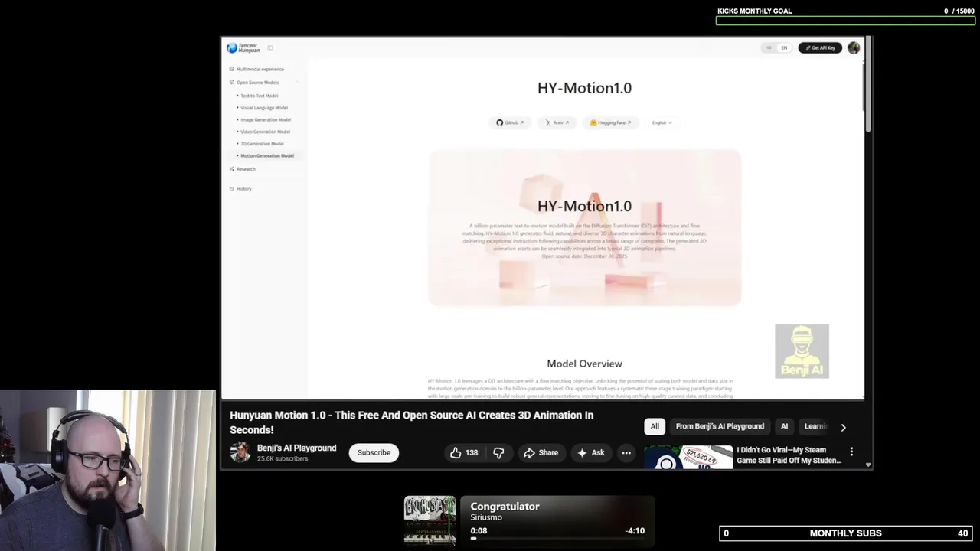Screen dimensions: 980x551
Task: Click the recommended Steam game video thumbnail
Action: [x=688, y=457]
